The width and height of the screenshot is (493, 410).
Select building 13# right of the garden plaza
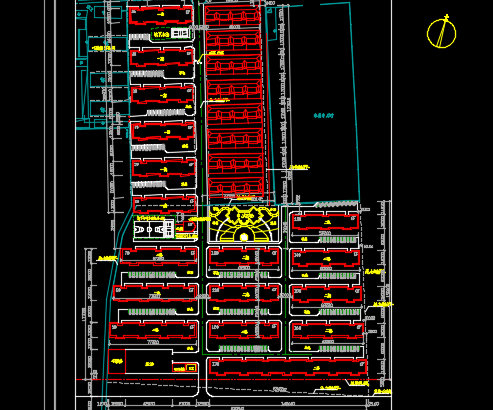tap(325, 222)
